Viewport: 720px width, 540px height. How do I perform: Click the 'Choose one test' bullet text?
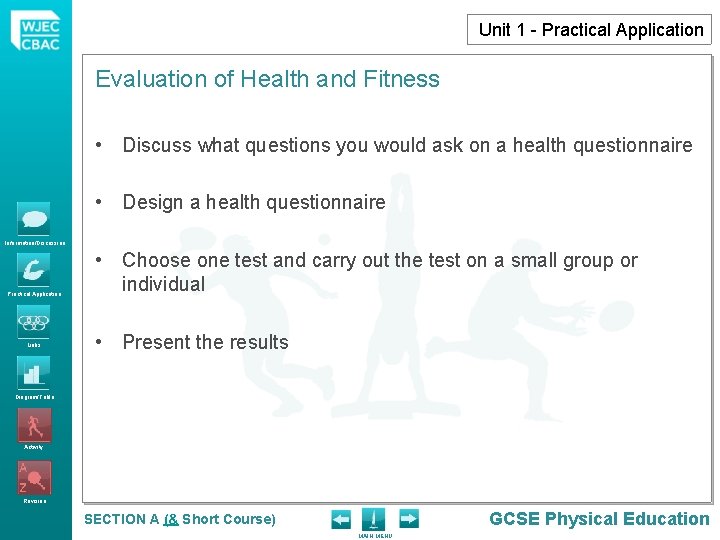click(x=380, y=272)
